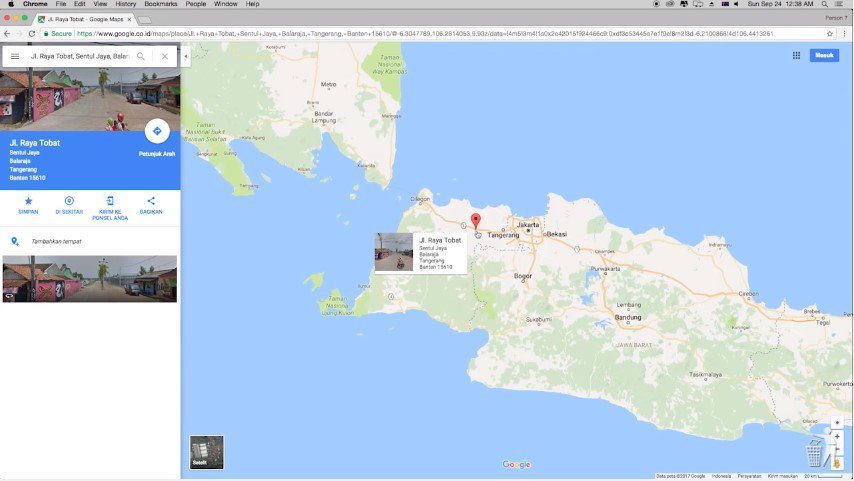This screenshot has height=481, width=854.
Task: Switch to Satelit satellite view
Action: [206, 452]
